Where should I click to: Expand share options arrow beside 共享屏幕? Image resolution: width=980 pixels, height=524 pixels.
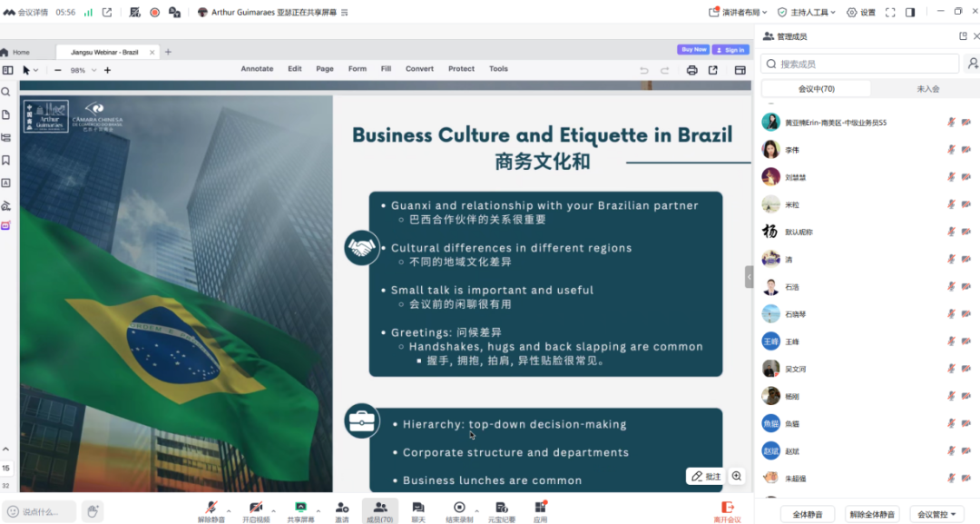point(318,511)
